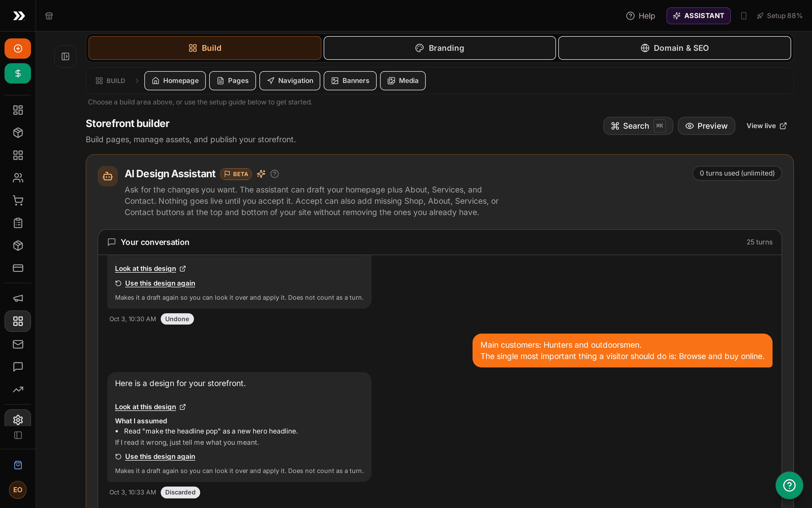Open the storefront shop icon in top bar
Screen dimensions: 812x508
[x=49, y=16]
